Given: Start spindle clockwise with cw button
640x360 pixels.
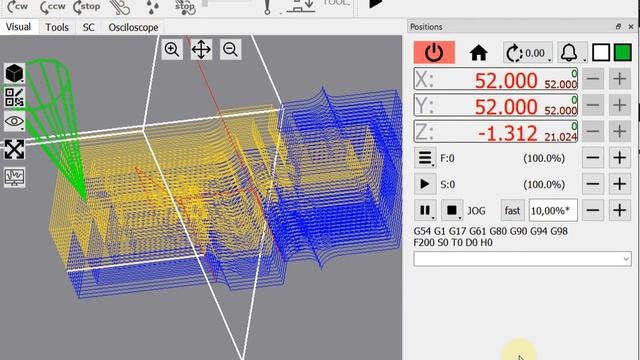Looking at the screenshot, I should (x=18, y=7).
